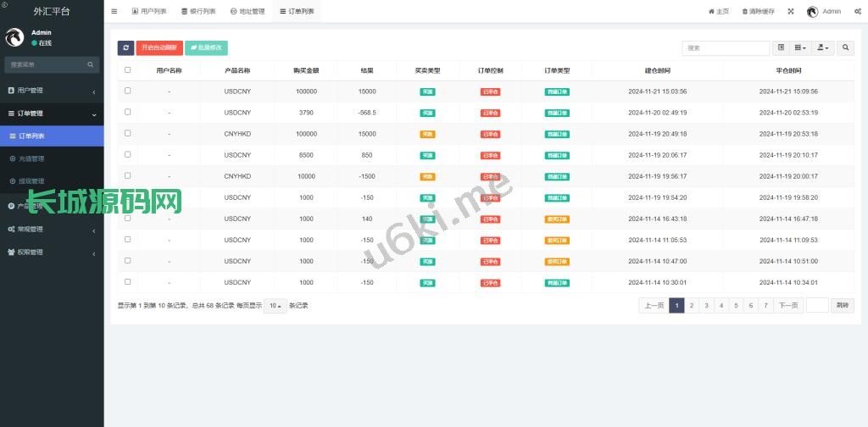
Task: Click the table search input field
Action: click(x=726, y=48)
